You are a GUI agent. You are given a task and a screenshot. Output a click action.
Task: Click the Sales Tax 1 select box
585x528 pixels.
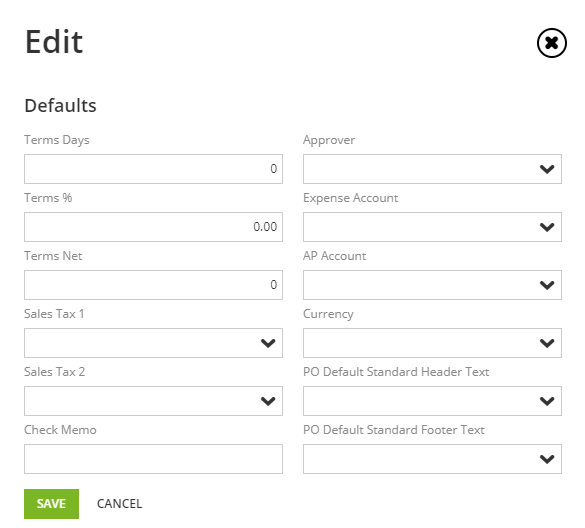pos(153,343)
